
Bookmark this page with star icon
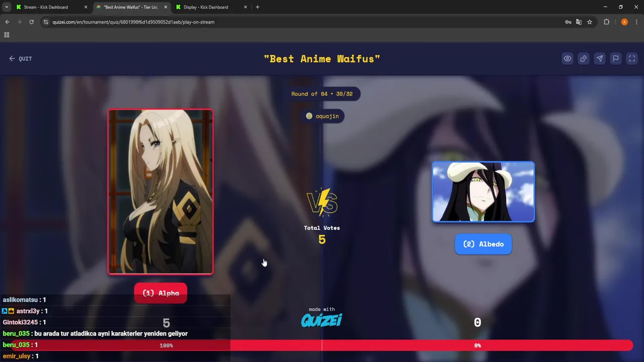coord(590,22)
